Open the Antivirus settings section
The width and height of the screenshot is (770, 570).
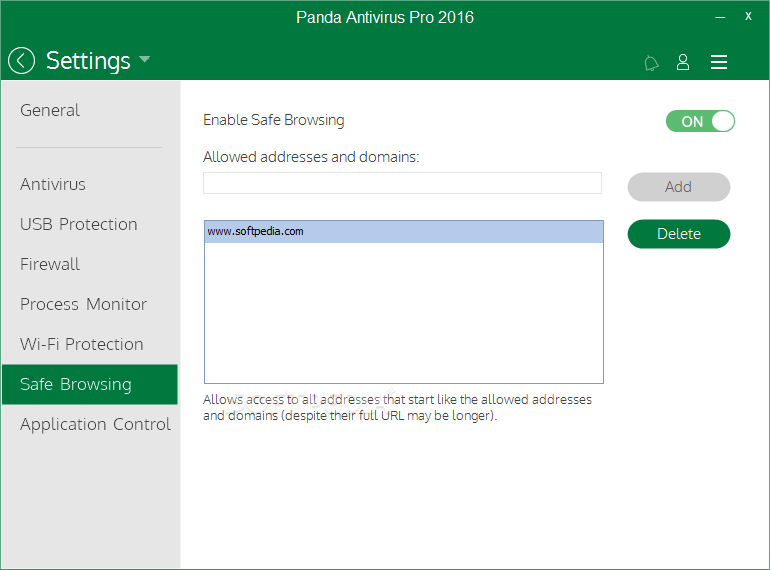pyautogui.click(x=53, y=185)
